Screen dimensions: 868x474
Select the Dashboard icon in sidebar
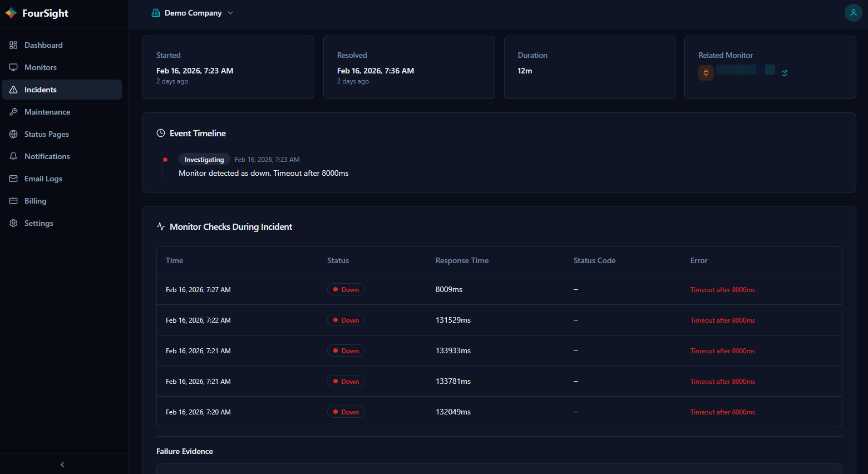click(13, 45)
